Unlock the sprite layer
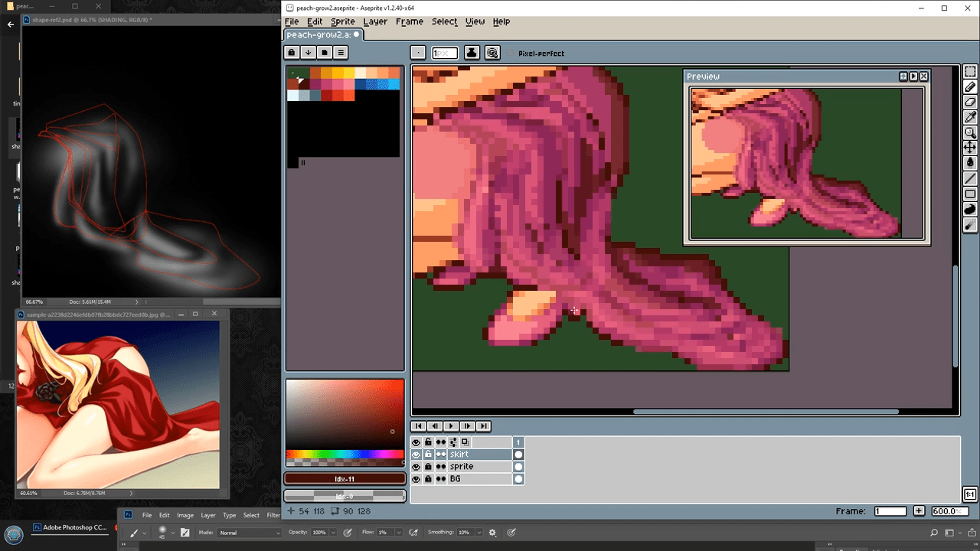The height and width of the screenshot is (551, 980). coord(428,467)
